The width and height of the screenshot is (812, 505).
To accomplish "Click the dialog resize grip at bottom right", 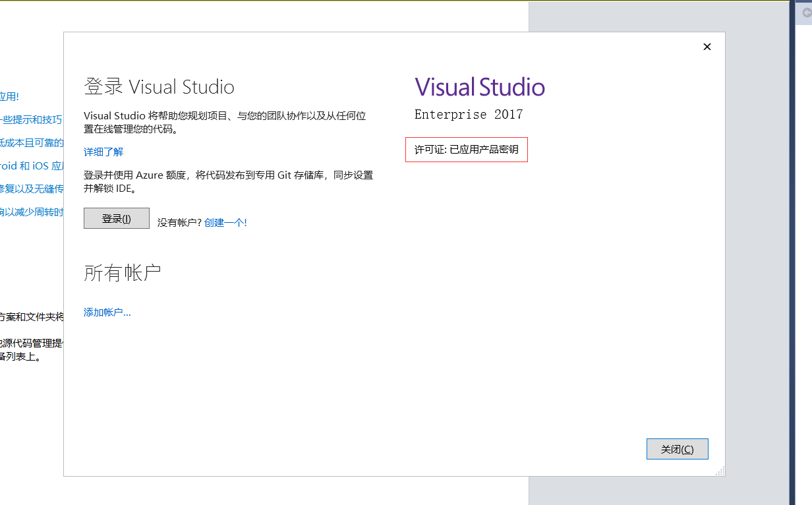I will 720,471.
